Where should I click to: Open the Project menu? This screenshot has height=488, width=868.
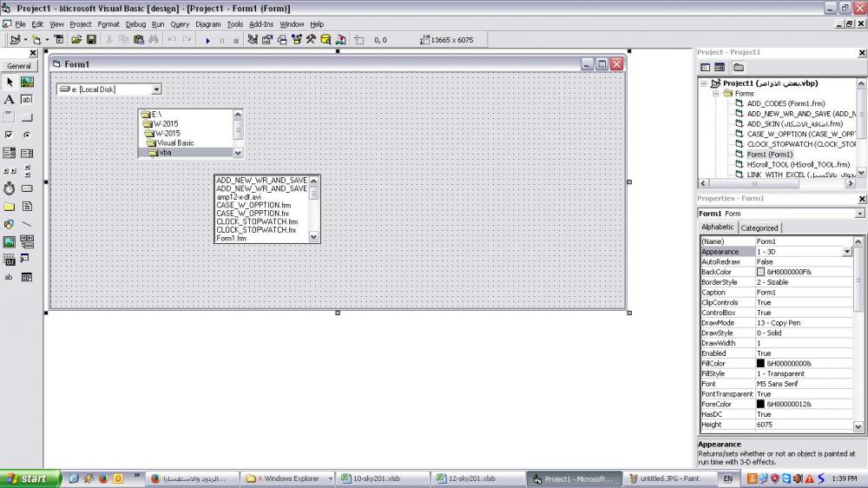click(80, 24)
